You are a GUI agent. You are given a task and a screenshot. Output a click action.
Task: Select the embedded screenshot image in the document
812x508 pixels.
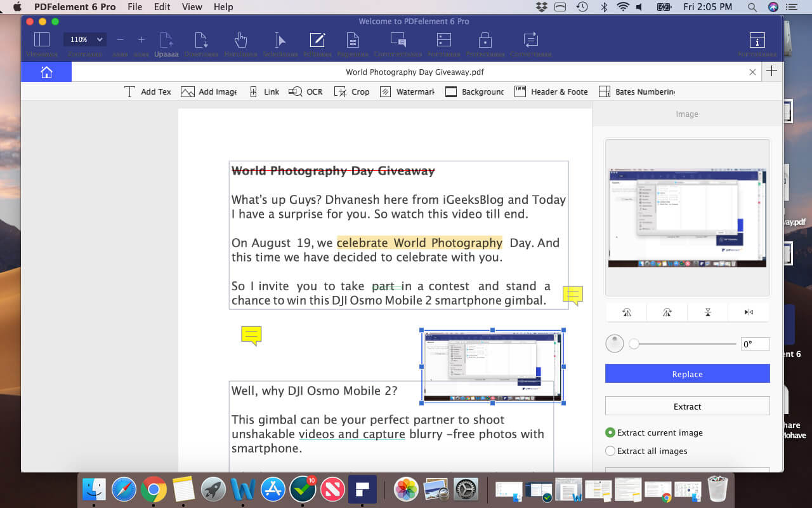point(492,366)
